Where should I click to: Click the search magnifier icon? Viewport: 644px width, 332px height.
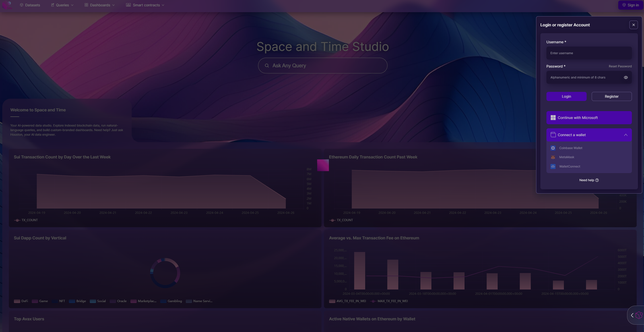[x=266, y=66]
